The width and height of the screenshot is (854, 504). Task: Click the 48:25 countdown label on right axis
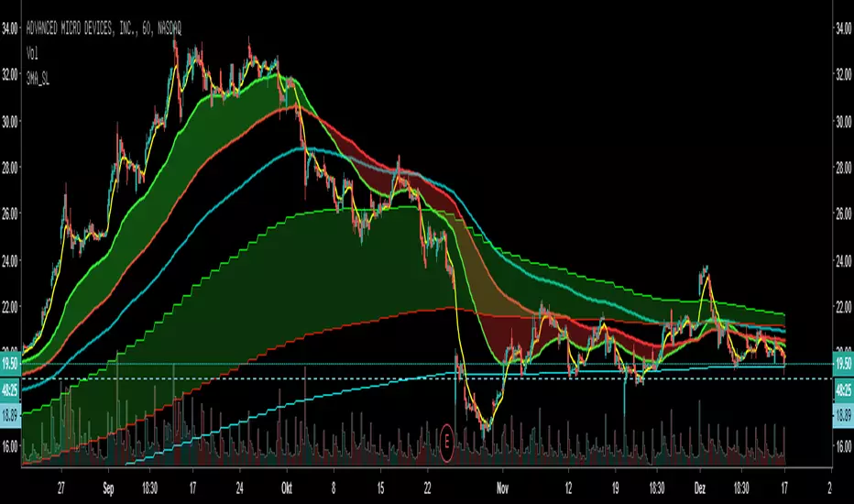(x=843, y=390)
